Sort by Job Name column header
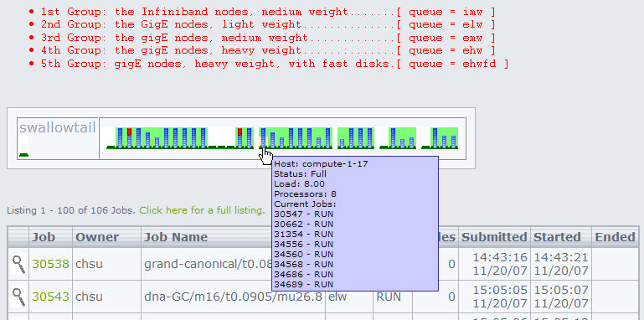 (176, 237)
